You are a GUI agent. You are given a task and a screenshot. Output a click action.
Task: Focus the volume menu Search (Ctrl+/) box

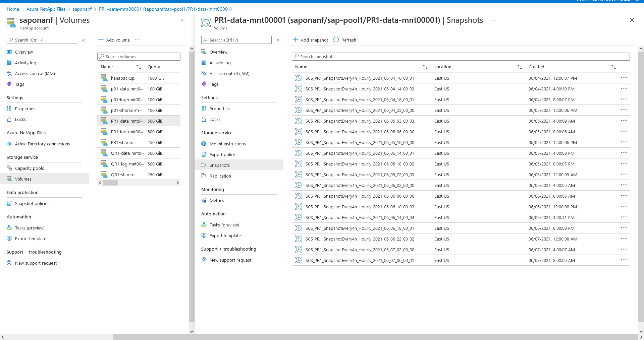(236, 40)
